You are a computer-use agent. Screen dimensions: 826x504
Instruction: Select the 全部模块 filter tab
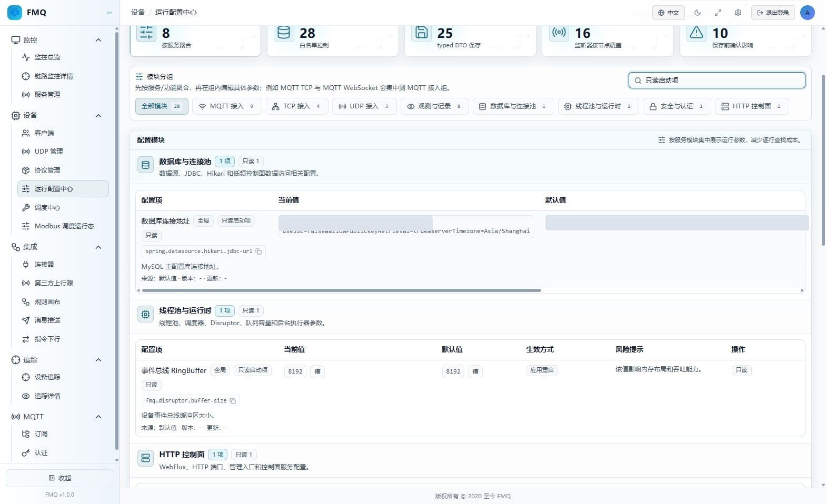[x=162, y=106]
